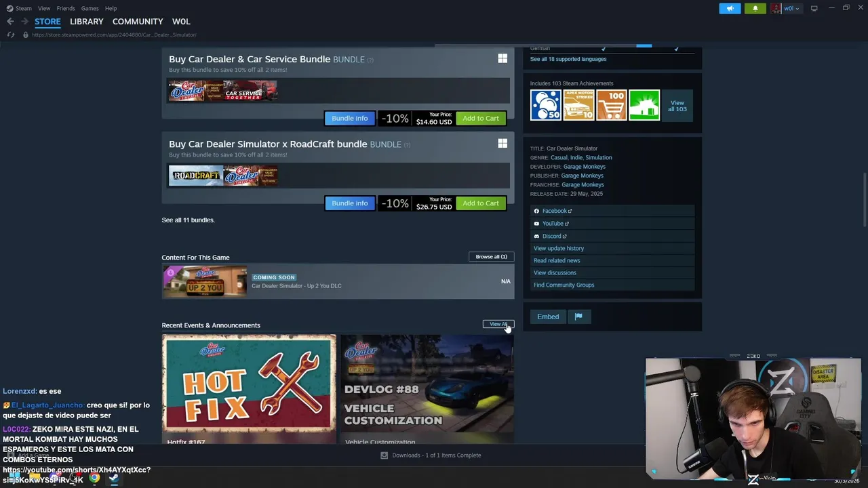Open the Friends menu

tap(66, 8)
